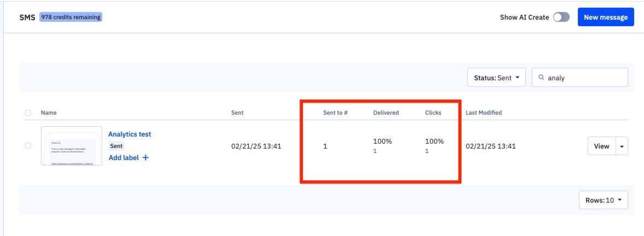Image resolution: width=644 pixels, height=236 pixels.
Task: Click the magnifier icon in search box
Action: coord(541,78)
